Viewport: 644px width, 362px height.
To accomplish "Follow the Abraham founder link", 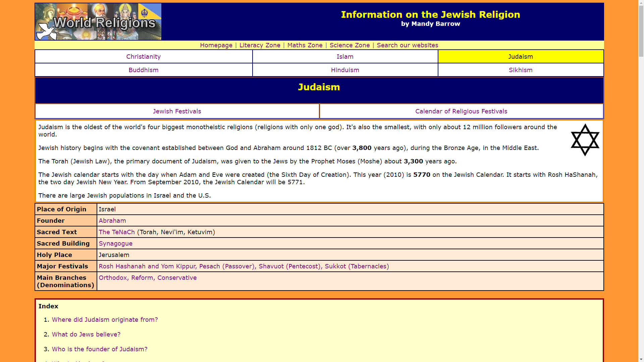I will click(112, 221).
